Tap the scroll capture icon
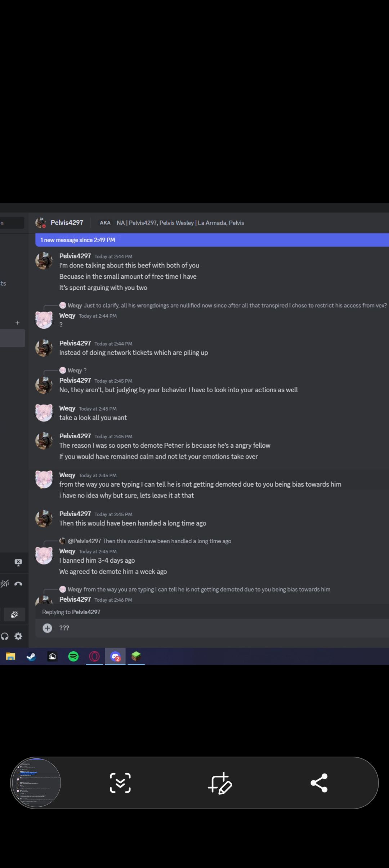The image size is (389, 868). [x=120, y=783]
